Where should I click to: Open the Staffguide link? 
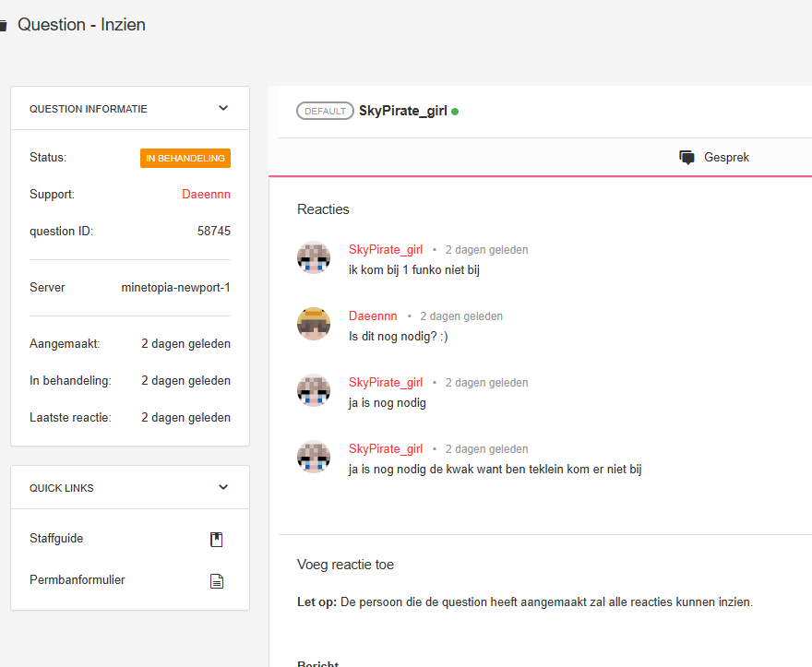(x=56, y=539)
